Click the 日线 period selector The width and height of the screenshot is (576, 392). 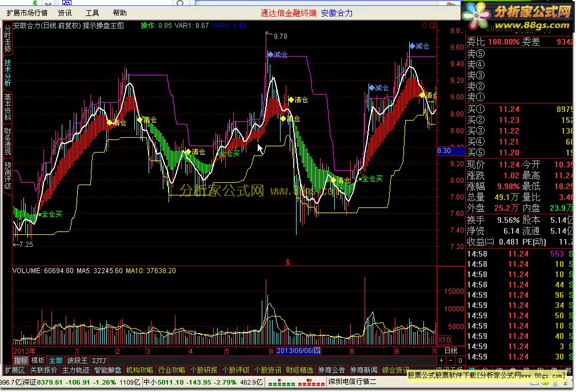click(451, 350)
